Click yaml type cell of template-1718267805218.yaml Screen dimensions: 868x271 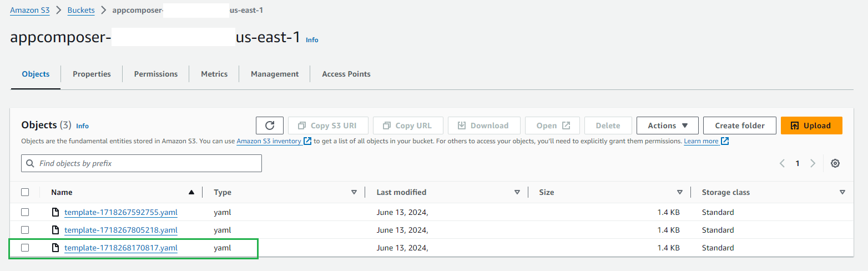[222, 230]
